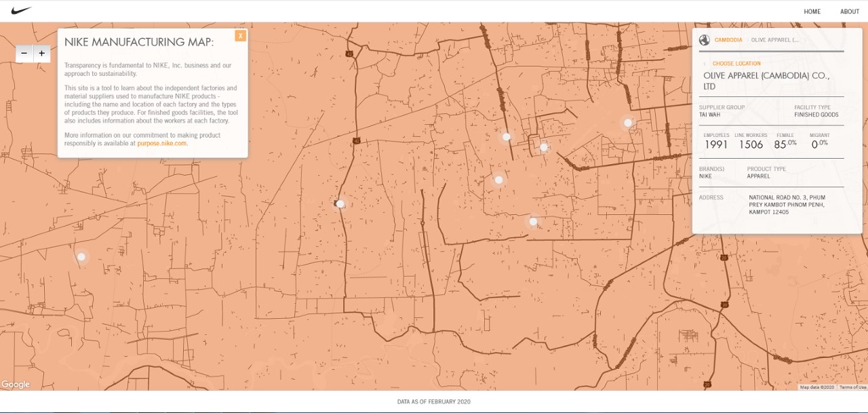Zoom out the map with minus button
The height and width of the screenshot is (413, 868).
[24, 54]
